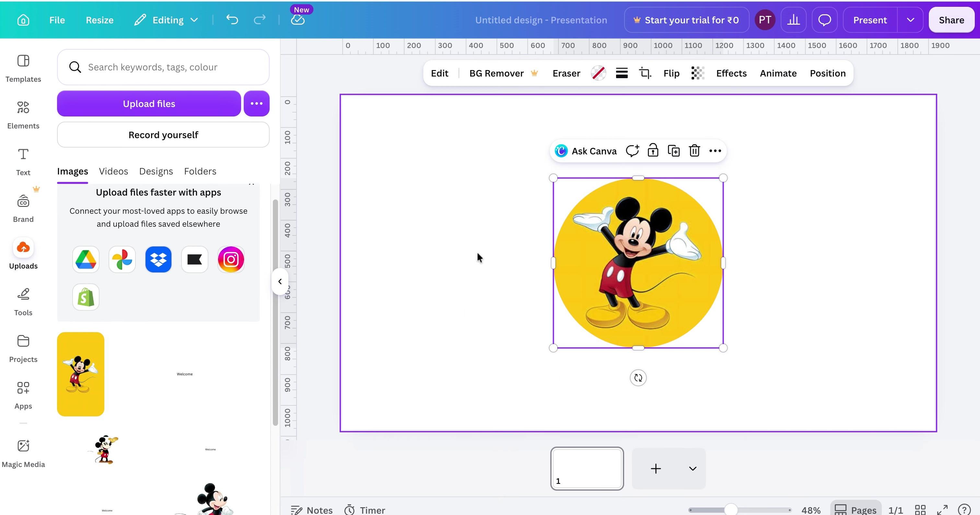This screenshot has width=980, height=515.
Task: Duplicate the selected image
Action: coord(674,151)
